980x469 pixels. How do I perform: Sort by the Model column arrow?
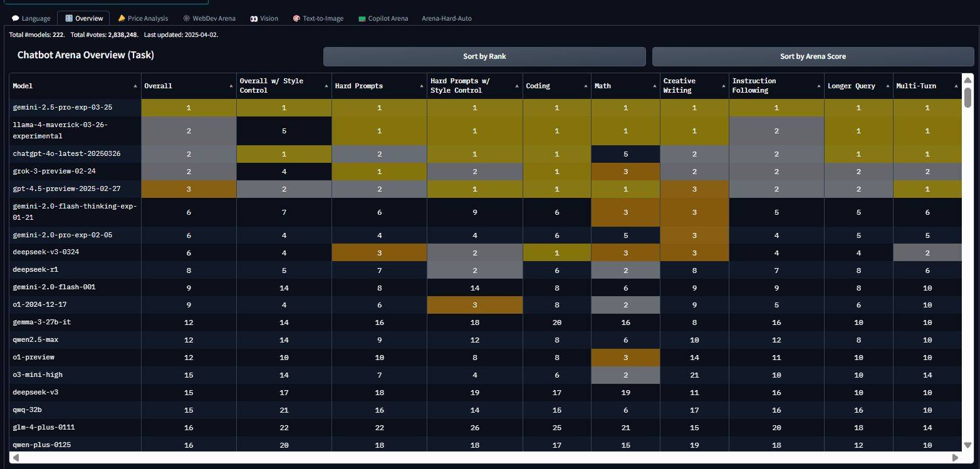[135, 86]
